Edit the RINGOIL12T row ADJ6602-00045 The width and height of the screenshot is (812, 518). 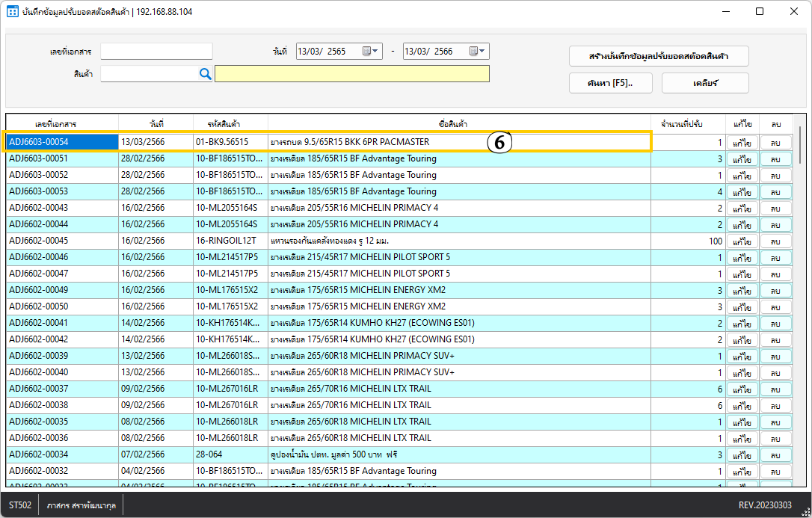742,241
